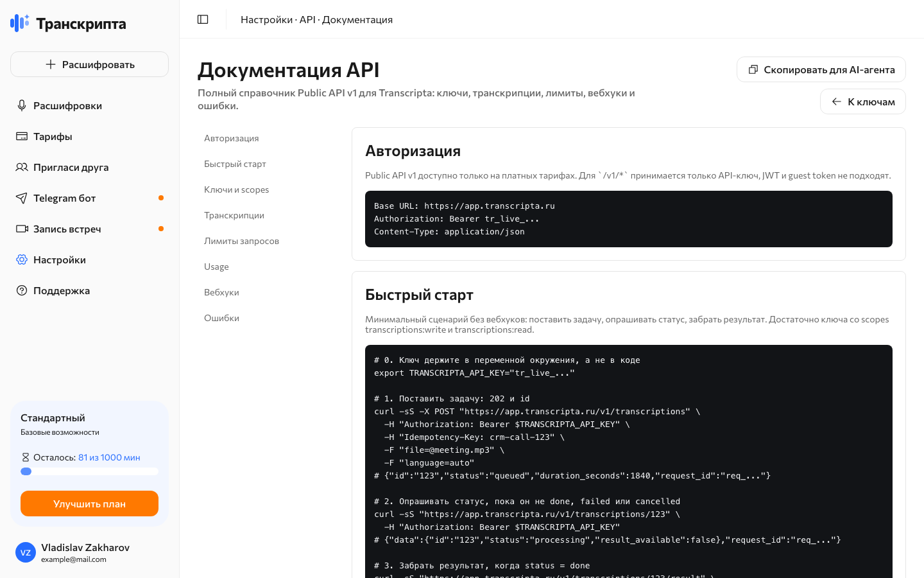Go to Пригласи друга page
The height and width of the screenshot is (578, 924).
(90, 167)
